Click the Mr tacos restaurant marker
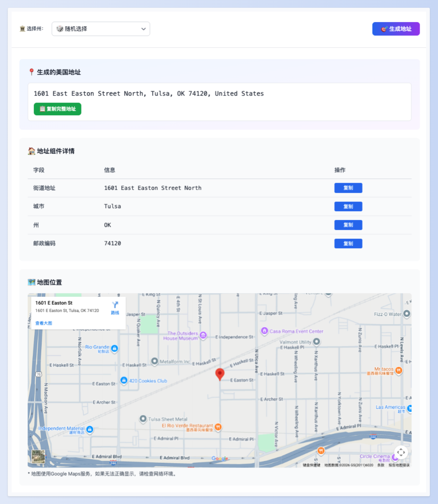 tap(399, 370)
